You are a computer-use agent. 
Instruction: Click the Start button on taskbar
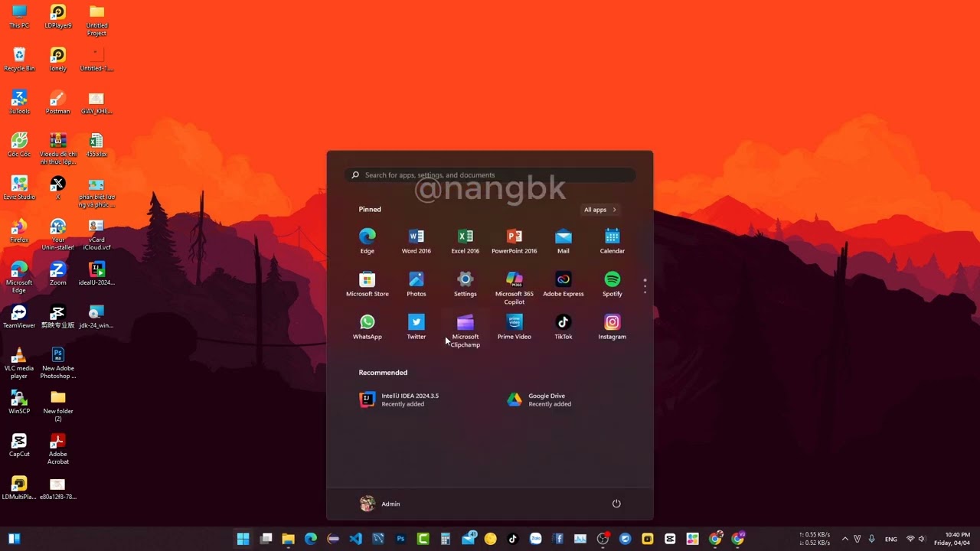click(x=243, y=539)
